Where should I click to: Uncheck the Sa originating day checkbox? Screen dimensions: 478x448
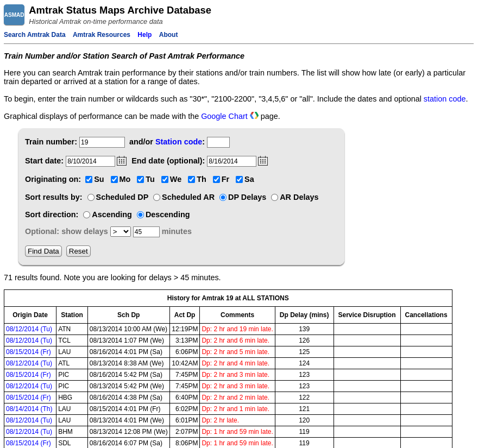[x=240, y=180]
